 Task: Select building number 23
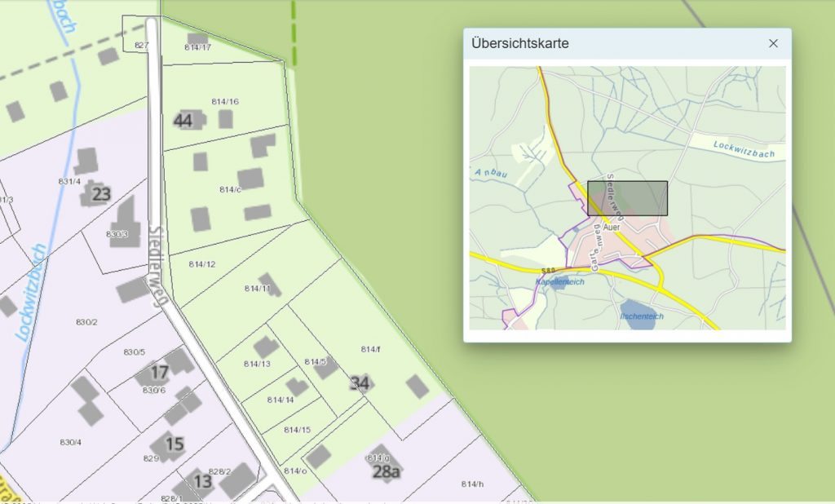click(x=101, y=194)
